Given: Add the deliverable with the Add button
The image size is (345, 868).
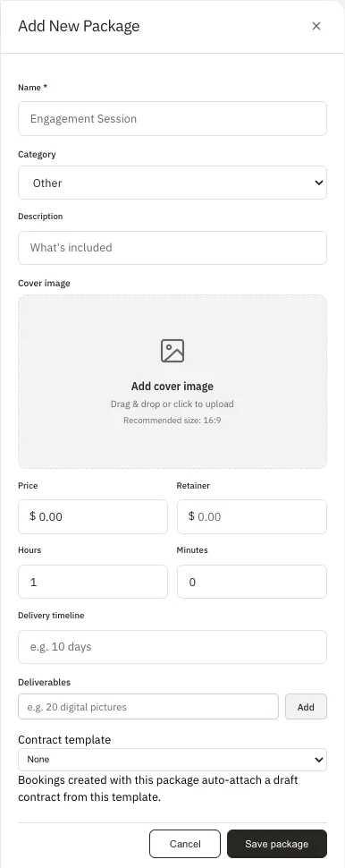Looking at the screenshot, I should (306, 706).
